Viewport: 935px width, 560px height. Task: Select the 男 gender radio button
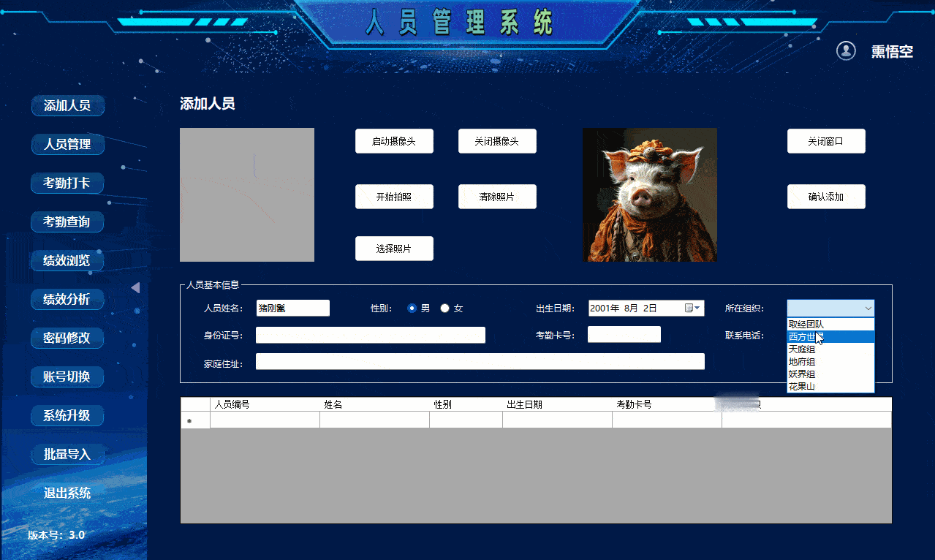click(x=412, y=309)
